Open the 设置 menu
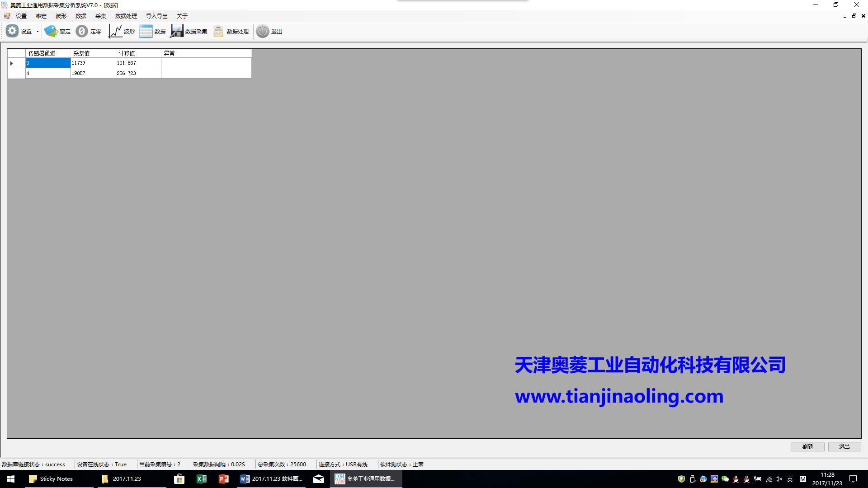 tap(21, 16)
